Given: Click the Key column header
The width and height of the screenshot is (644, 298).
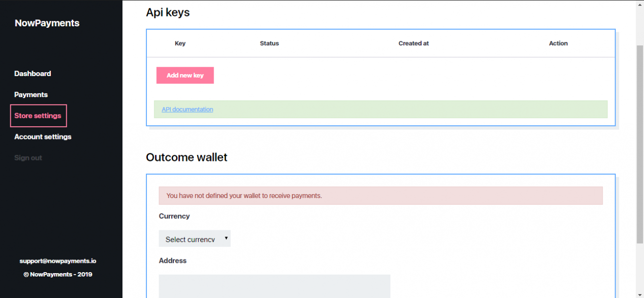Looking at the screenshot, I should (180, 43).
